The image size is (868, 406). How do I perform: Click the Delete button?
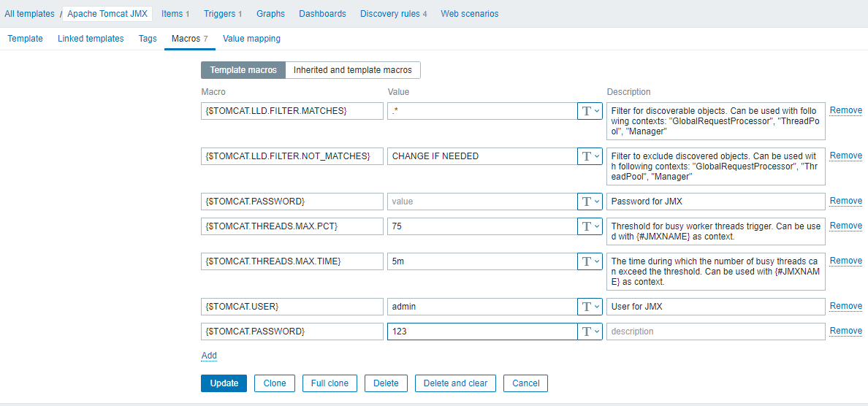pyautogui.click(x=386, y=383)
